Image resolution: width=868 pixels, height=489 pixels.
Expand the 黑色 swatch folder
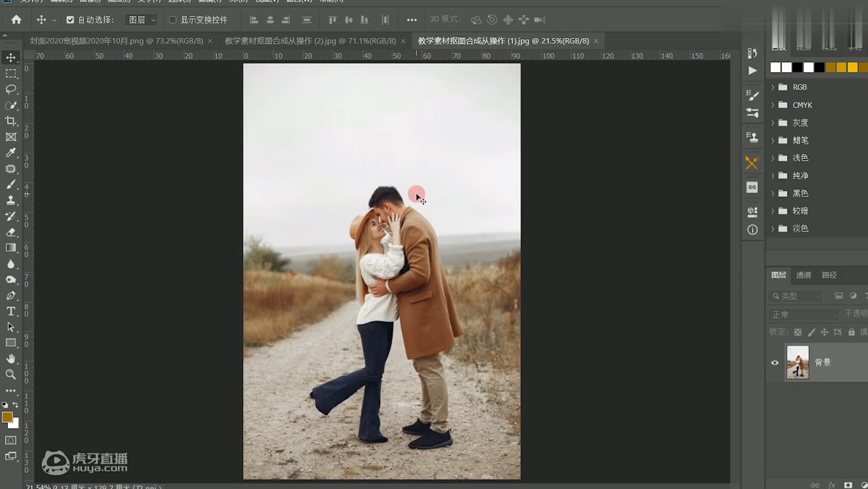pos(773,193)
